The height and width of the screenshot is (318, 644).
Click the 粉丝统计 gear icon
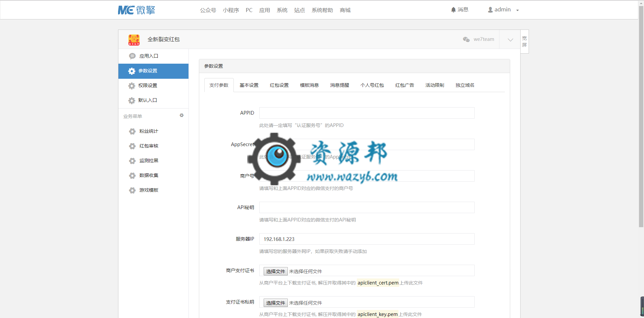[132, 131]
